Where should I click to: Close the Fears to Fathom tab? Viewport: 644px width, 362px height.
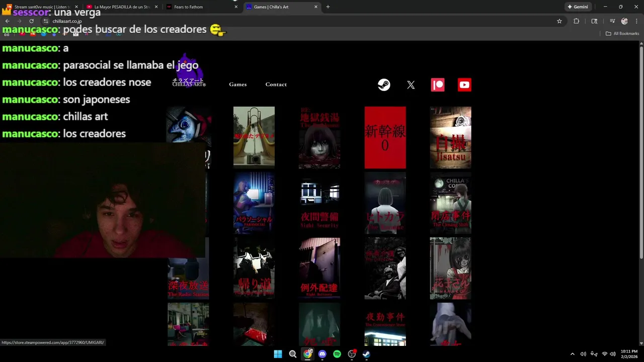(235, 7)
